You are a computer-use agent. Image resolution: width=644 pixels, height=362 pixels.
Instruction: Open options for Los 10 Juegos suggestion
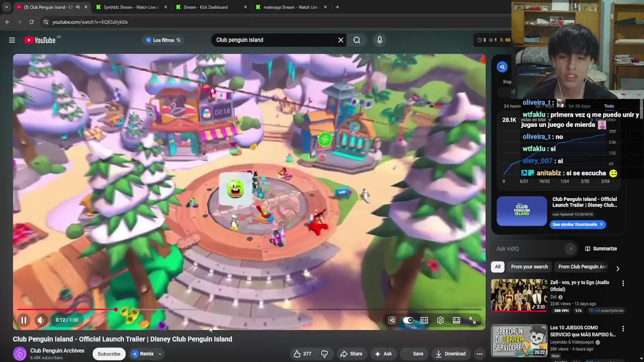[x=623, y=329]
